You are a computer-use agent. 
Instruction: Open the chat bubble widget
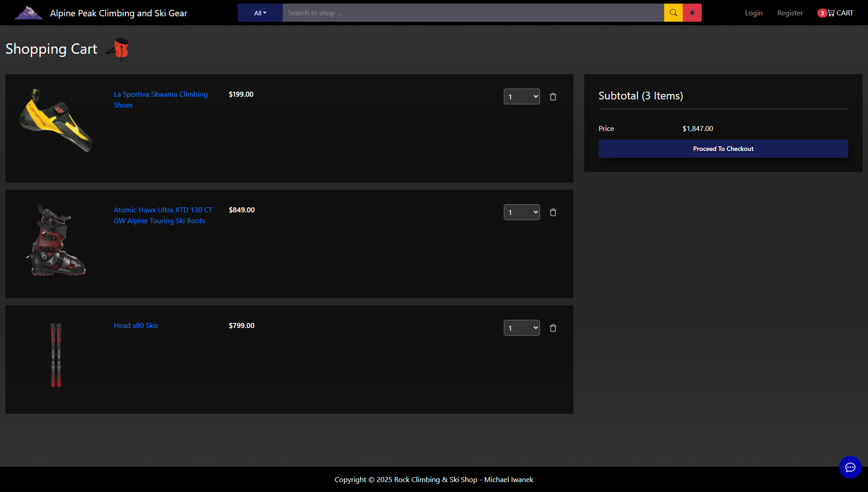click(850, 467)
